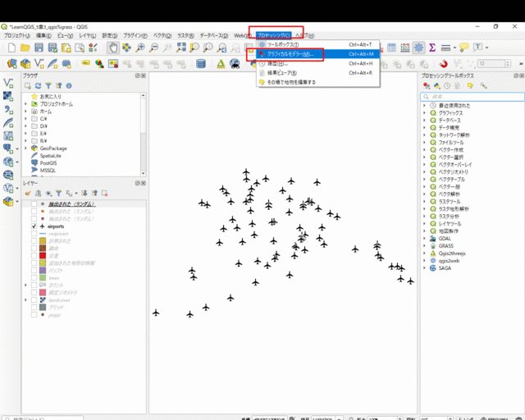Click the Browser panel vertical scrollbar
The height and width of the screenshot is (420, 525).
coord(144,134)
